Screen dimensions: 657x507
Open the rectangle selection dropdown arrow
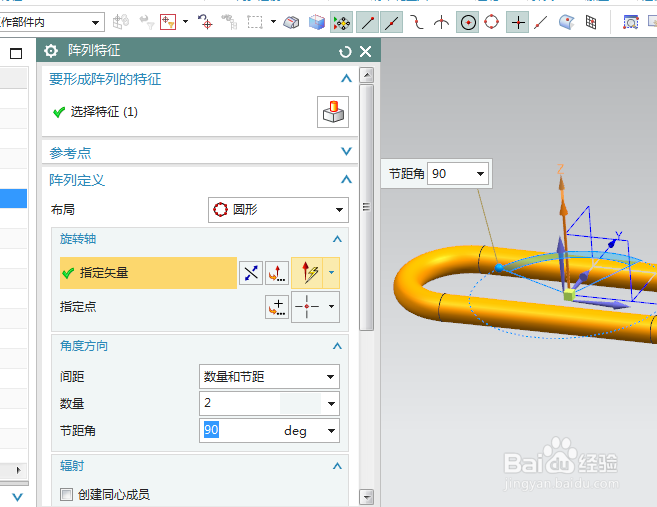(273, 21)
